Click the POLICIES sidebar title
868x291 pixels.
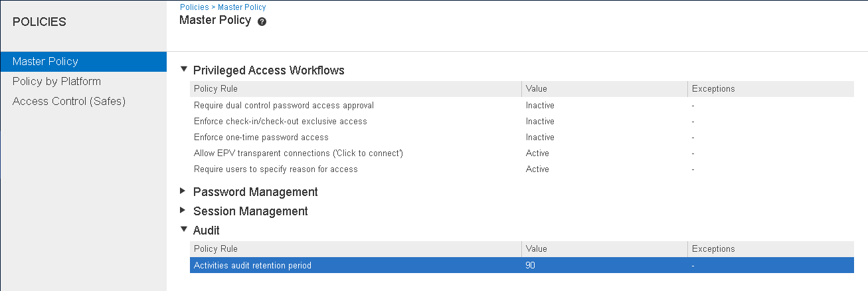39,22
